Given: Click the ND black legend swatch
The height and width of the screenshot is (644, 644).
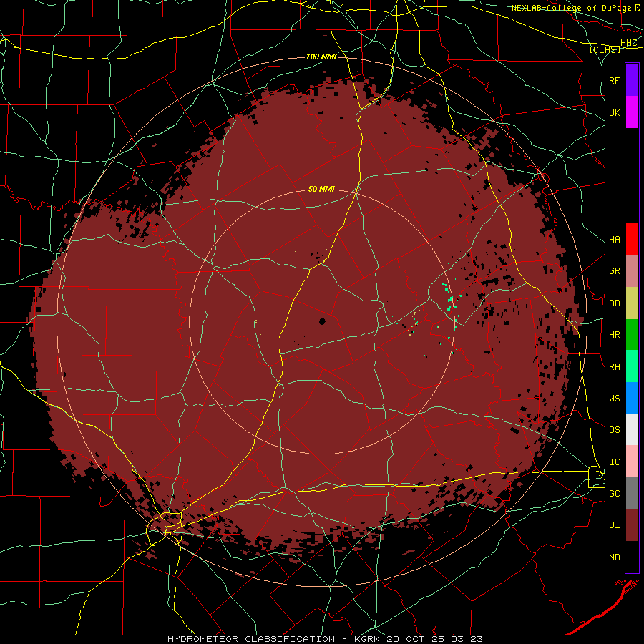Looking at the screenshot, I should pos(632,557).
